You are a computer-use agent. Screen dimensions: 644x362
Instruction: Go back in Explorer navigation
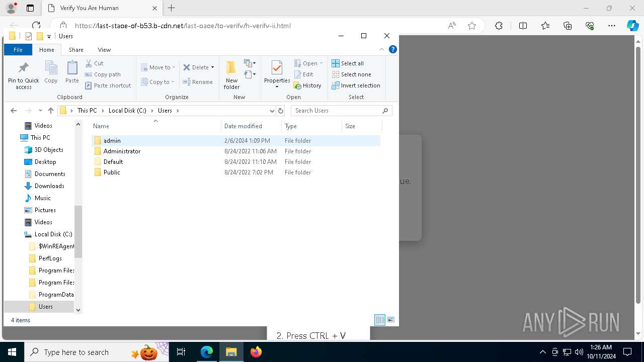click(x=14, y=111)
